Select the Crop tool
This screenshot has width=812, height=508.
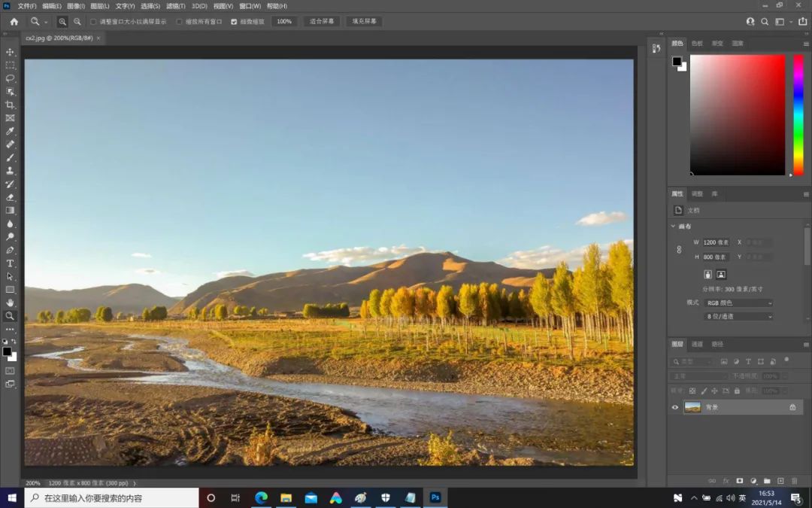click(x=10, y=105)
